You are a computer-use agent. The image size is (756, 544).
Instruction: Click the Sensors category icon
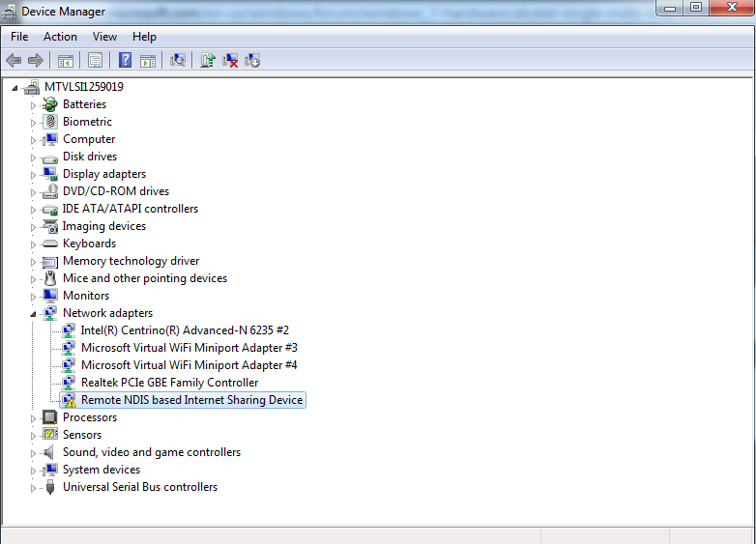(50, 434)
